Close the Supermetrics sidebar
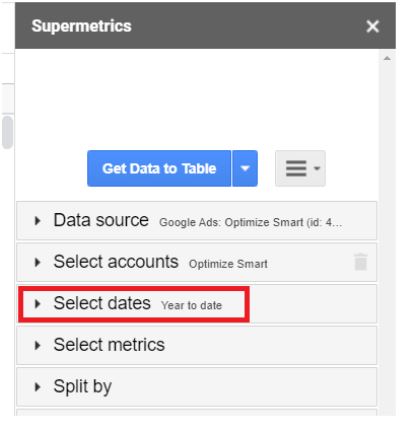402x426 pixels. (x=372, y=26)
